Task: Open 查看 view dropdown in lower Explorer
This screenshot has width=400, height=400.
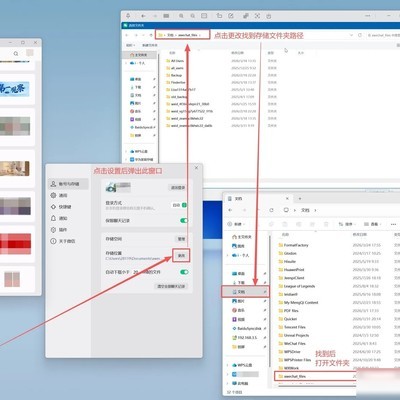Action: pos(372,224)
